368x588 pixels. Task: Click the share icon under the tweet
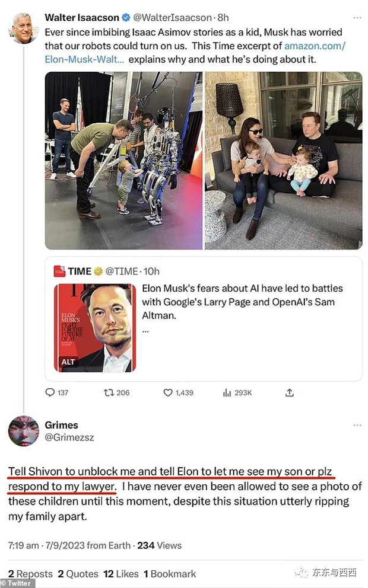click(290, 392)
